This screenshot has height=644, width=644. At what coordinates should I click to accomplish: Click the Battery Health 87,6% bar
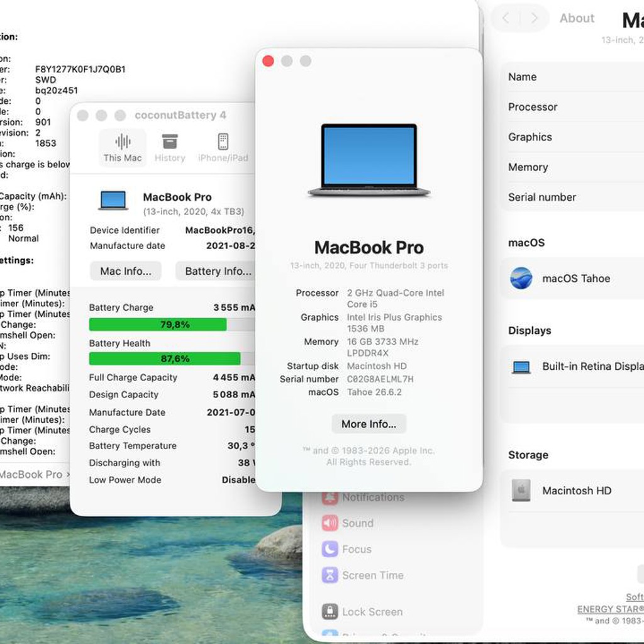pos(172,358)
